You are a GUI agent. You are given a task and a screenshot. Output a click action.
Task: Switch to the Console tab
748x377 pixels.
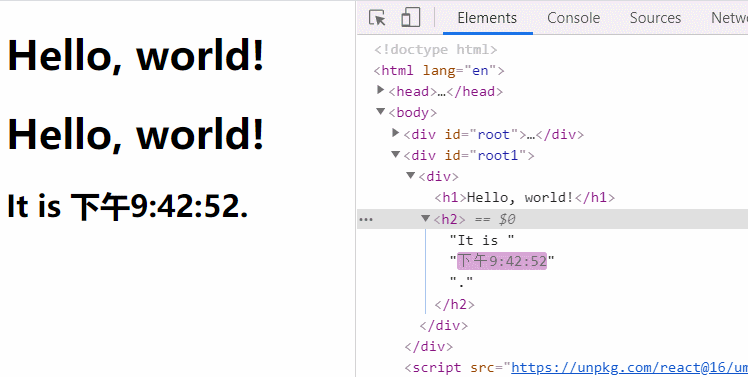pos(573,18)
